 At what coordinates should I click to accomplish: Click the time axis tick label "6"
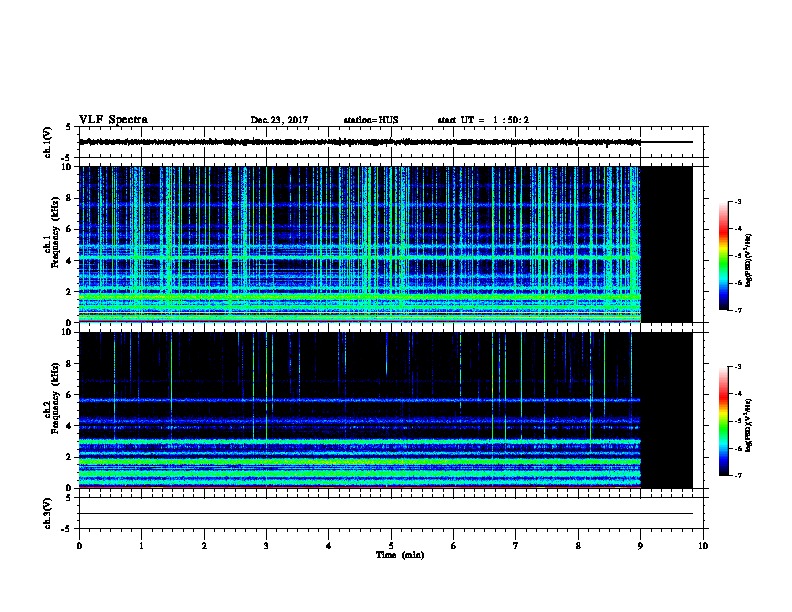click(453, 545)
